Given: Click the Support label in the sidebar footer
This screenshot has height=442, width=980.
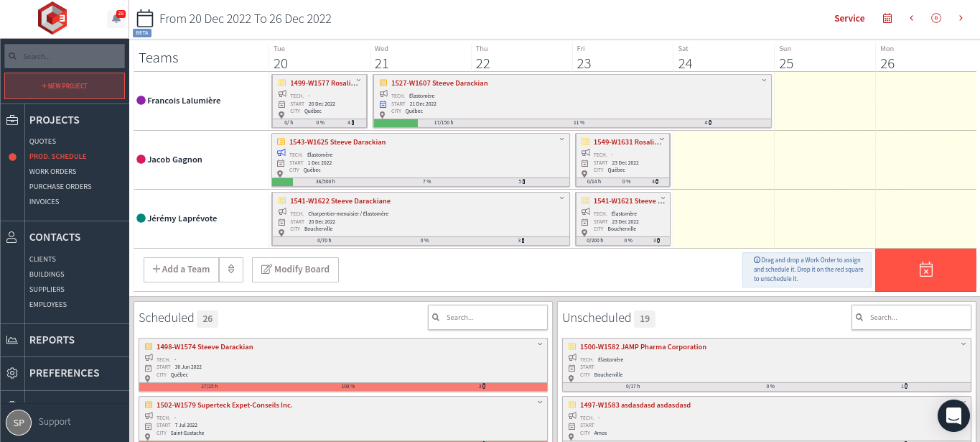Looking at the screenshot, I should pos(55,423).
